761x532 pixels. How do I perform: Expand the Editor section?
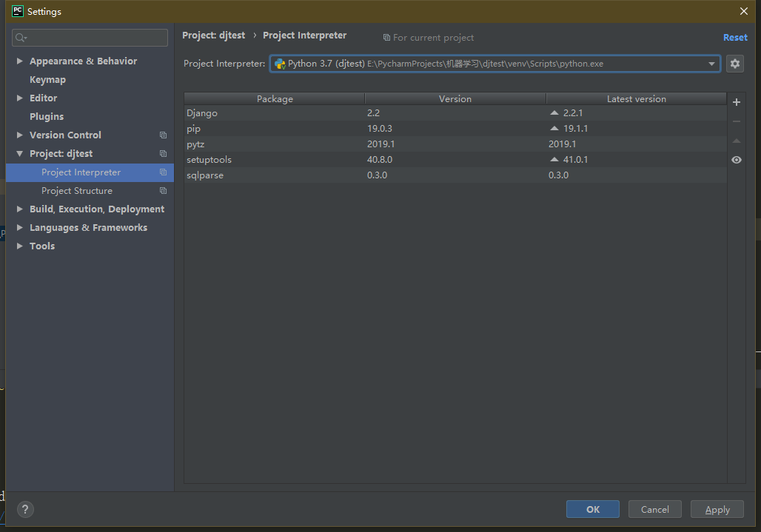coord(20,98)
